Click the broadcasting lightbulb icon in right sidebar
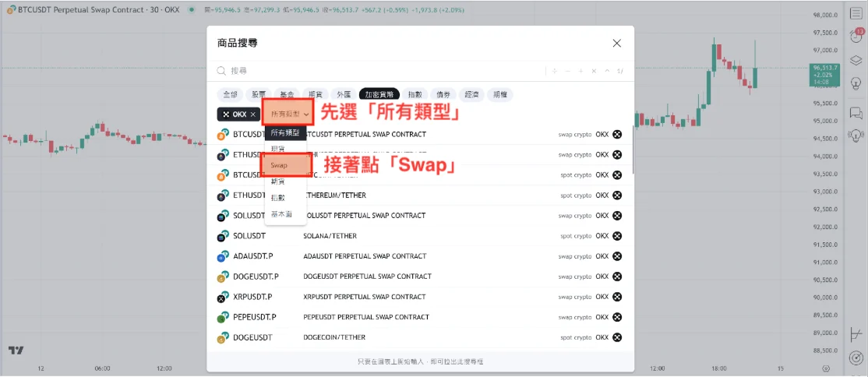Screen dimensions: 868x377 coord(856,135)
